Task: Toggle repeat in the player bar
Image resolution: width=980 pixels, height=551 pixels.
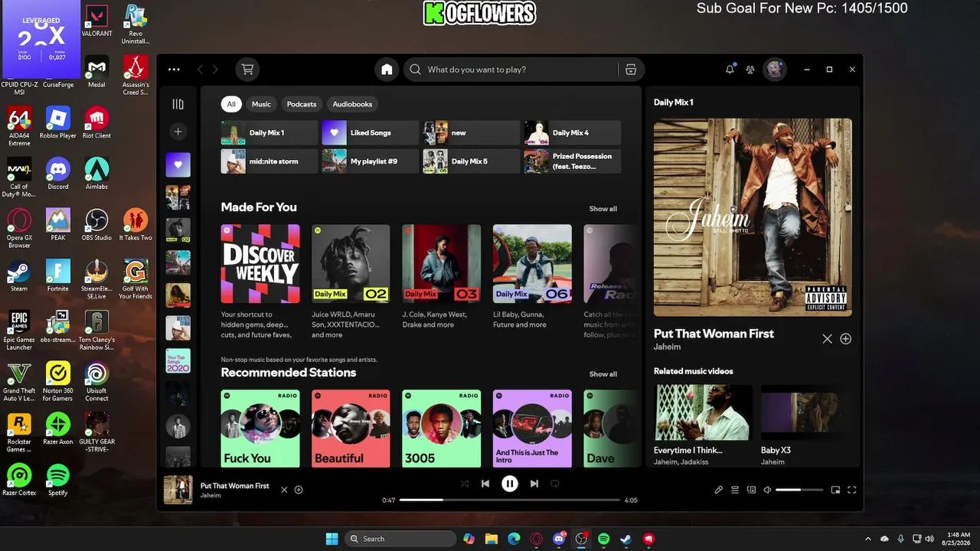Action: [555, 484]
